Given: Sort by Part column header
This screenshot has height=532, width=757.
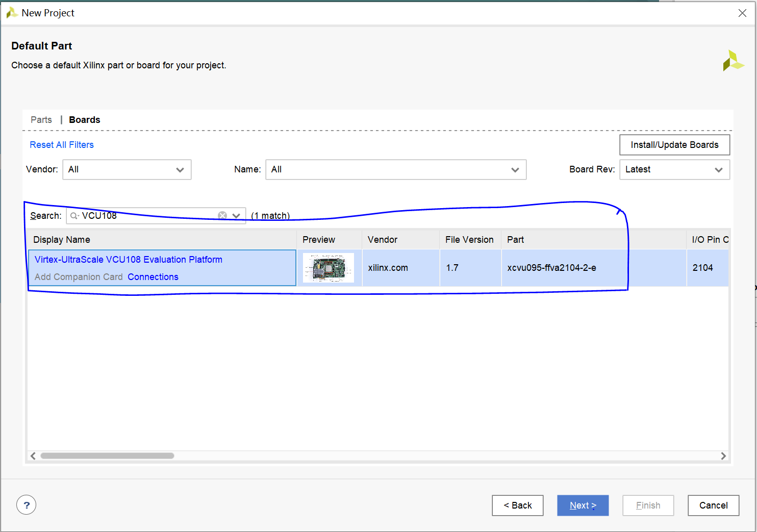Looking at the screenshot, I should pos(593,240).
